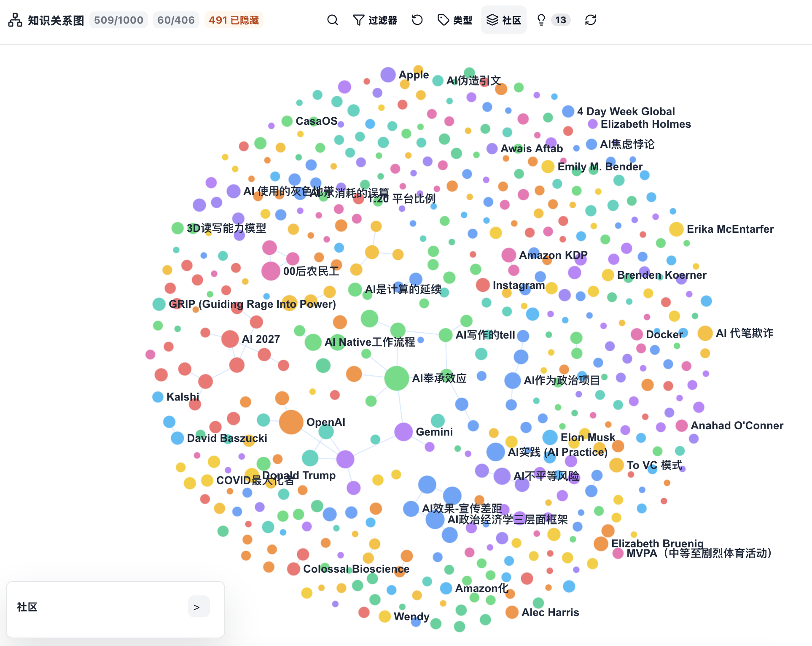Select the Emily M. Bender node
The height and width of the screenshot is (646, 812).
[548, 167]
